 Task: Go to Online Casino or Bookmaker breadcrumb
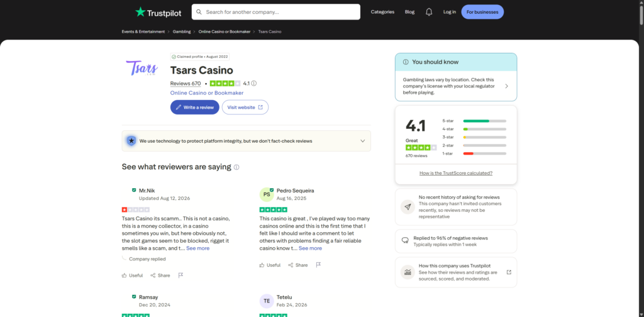coord(225,31)
